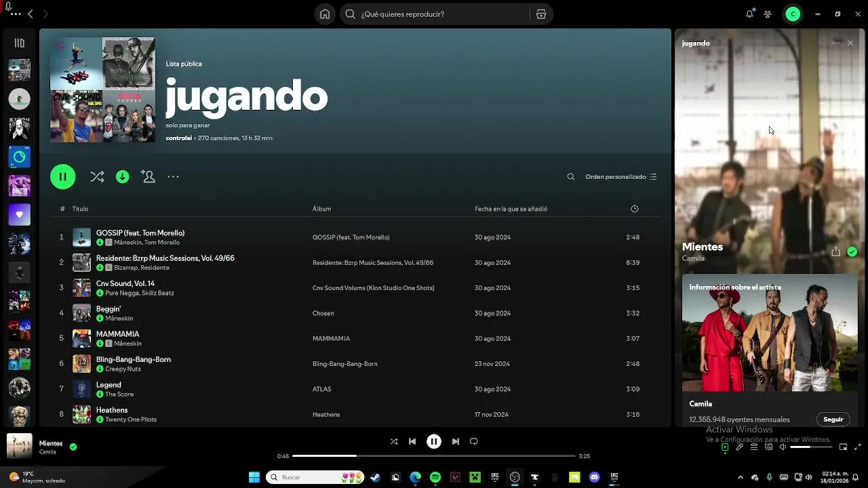Open Pure Negga artist link
Viewport: 868px width, 488px height.
(x=121, y=293)
